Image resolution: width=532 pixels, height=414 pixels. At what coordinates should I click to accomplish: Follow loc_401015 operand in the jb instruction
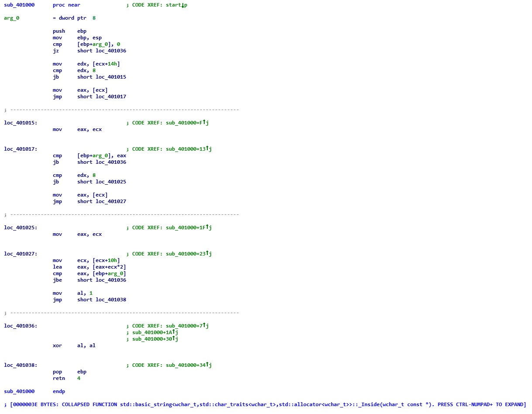[111, 77]
